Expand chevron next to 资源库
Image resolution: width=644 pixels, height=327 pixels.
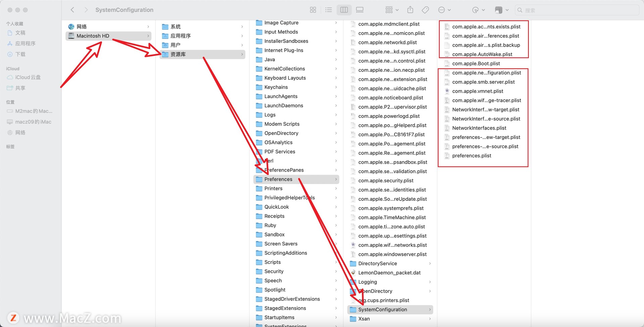tap(242, 54)
